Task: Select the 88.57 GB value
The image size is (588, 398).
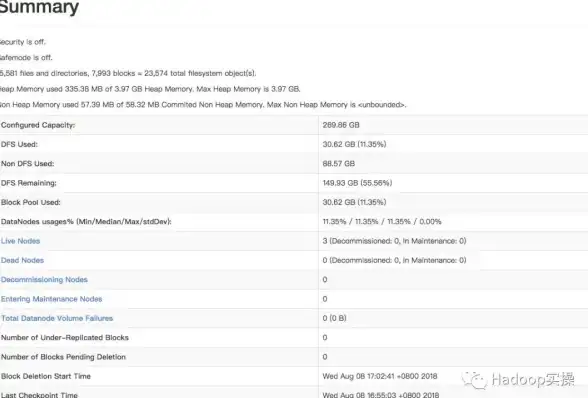Action: click(x=339, y=164)
